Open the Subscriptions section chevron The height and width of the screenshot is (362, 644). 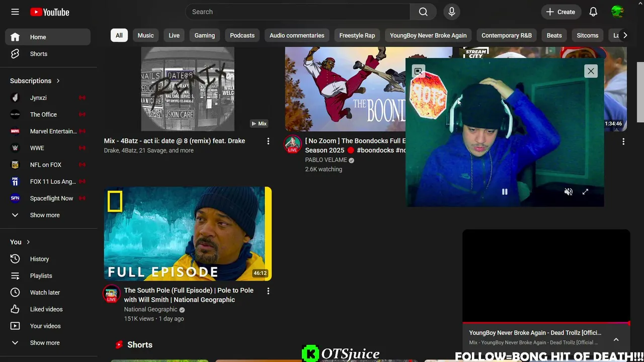pos(58,80)
